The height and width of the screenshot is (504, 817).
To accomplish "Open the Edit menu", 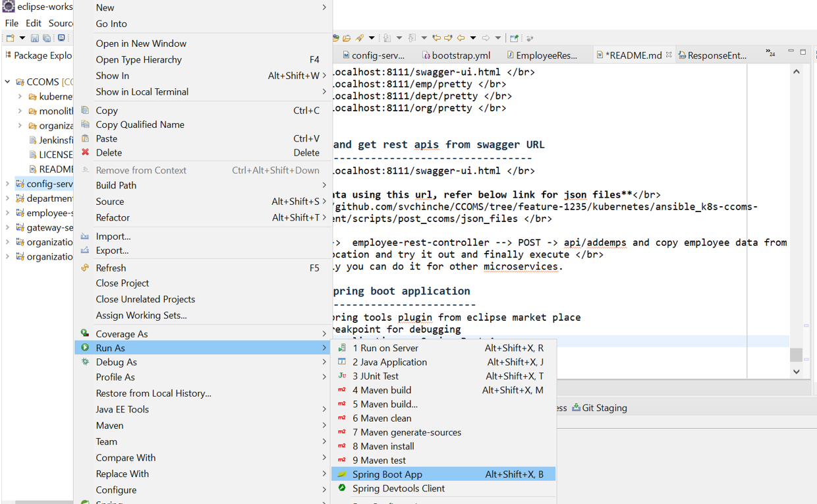I will [x=34, y=23].
